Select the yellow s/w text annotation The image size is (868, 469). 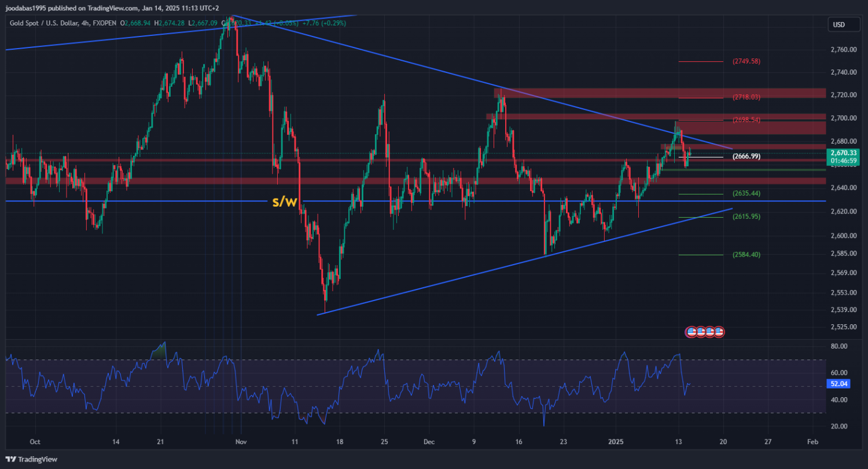[285, 201]
